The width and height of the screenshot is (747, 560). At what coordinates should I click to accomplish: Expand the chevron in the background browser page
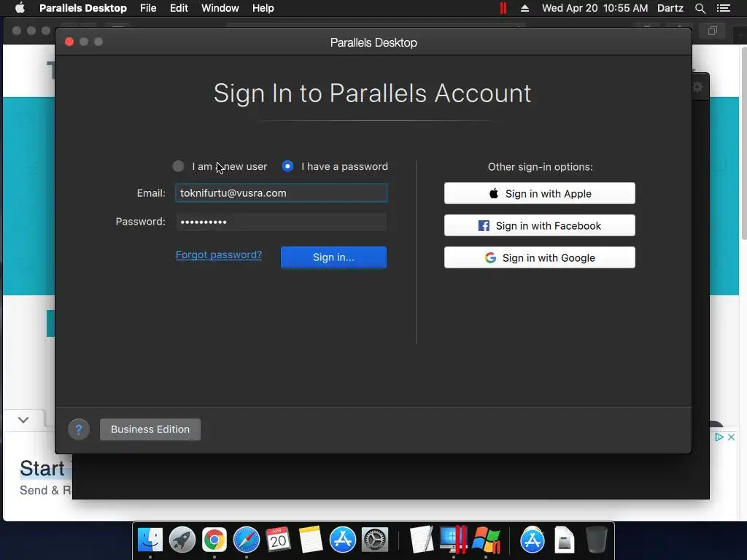coord(23,419)
